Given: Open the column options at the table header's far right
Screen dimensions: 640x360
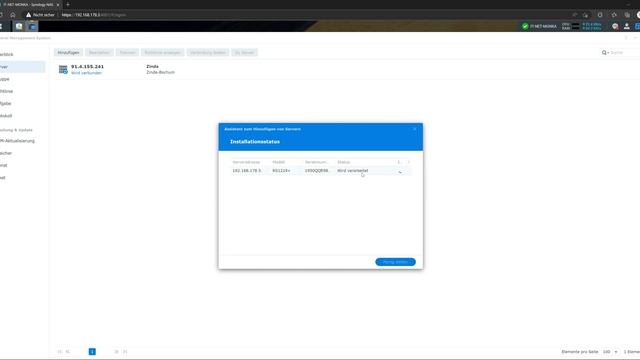Looking at the screenshot, I should [409, 162].
